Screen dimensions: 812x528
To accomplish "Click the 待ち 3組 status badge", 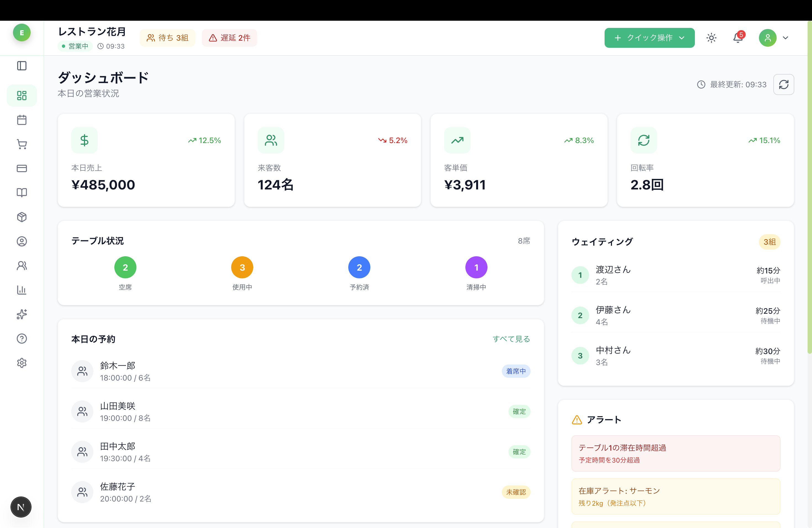I will click(x=167, y=38).
